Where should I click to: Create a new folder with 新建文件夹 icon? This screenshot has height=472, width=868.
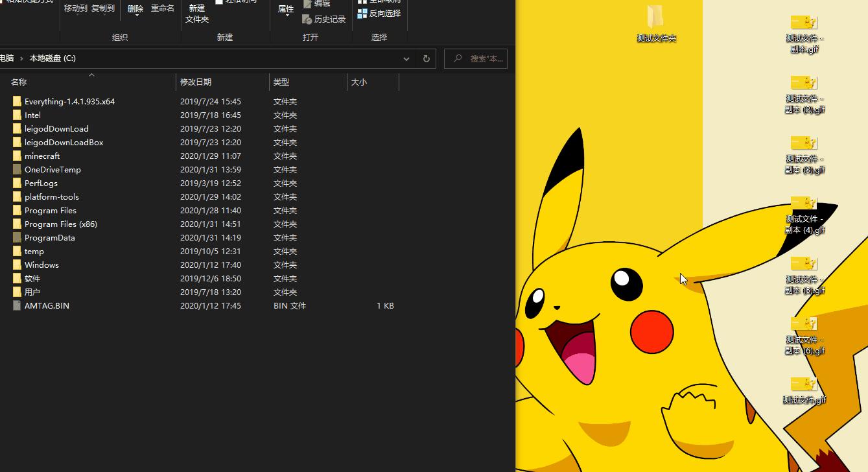click(x=196, y=14)
